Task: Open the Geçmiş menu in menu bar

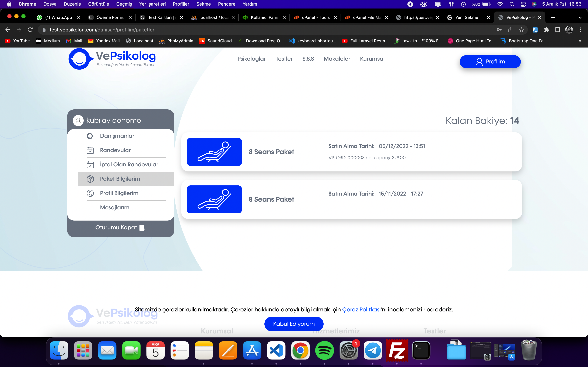Action: click(x=124, y=4)
